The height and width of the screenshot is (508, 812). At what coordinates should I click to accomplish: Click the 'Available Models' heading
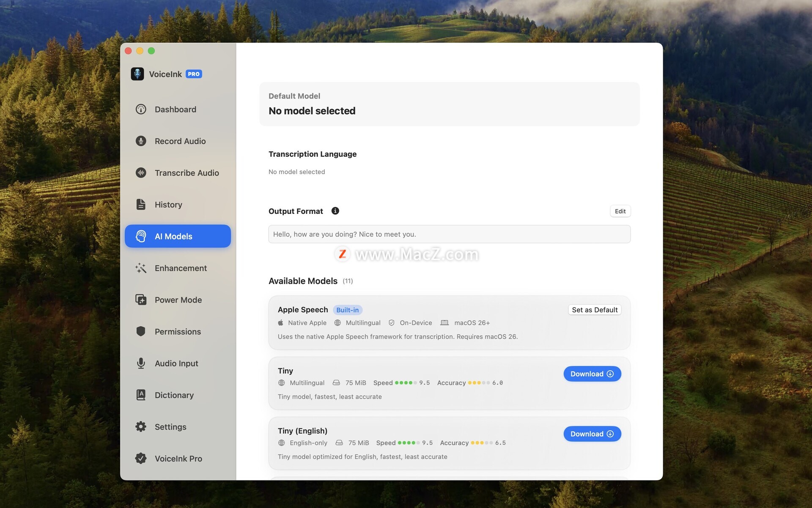[303, 281]
